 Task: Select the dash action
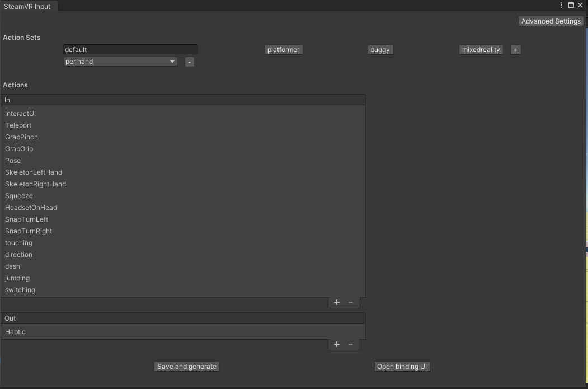[184, 266]
